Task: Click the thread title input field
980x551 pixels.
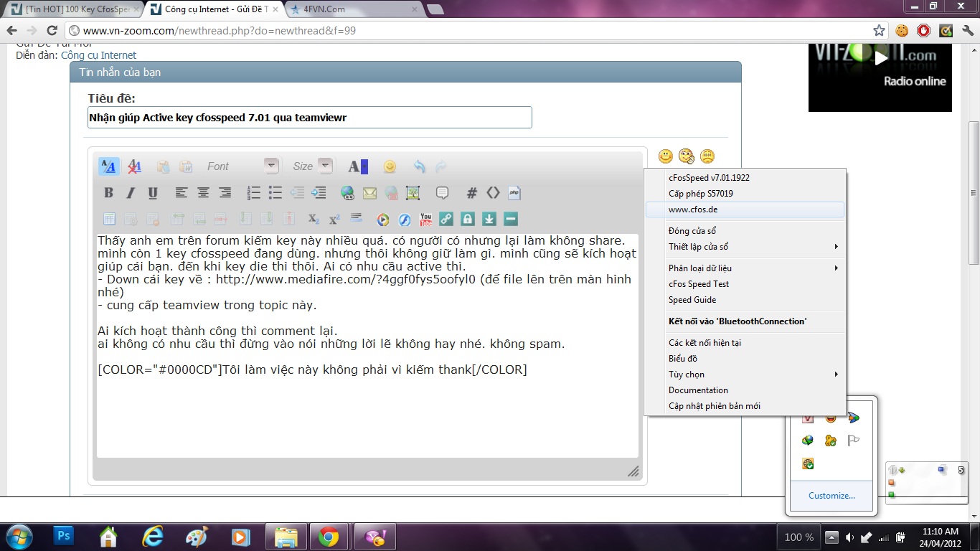Action: (309, 118)
